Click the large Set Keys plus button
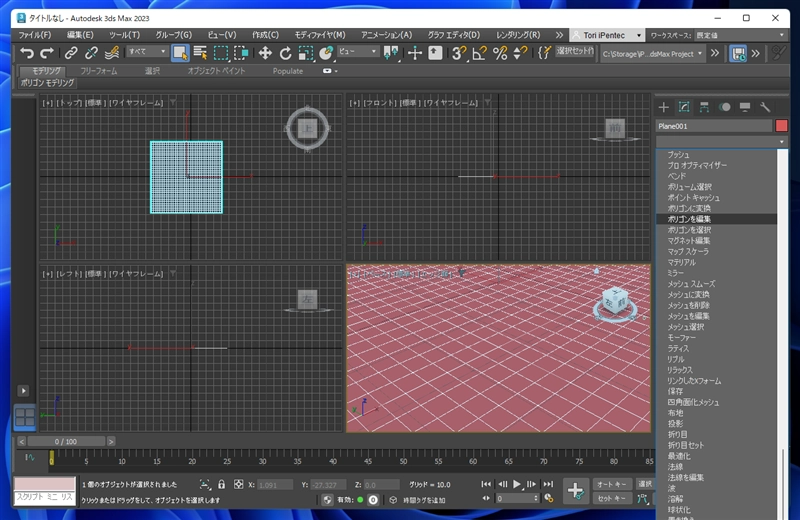This screenshot has width=800, height=520. pos(576,491)
